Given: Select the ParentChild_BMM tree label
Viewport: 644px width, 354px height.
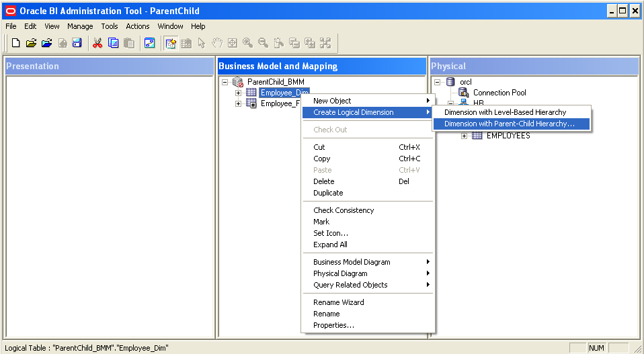Looking at the screenshot, I should coord(276,82).
